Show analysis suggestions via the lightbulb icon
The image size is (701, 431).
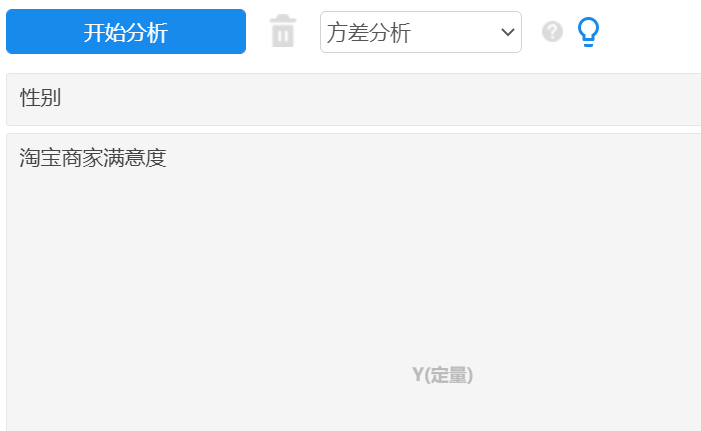pyautogui.click(x=588, y=32)
